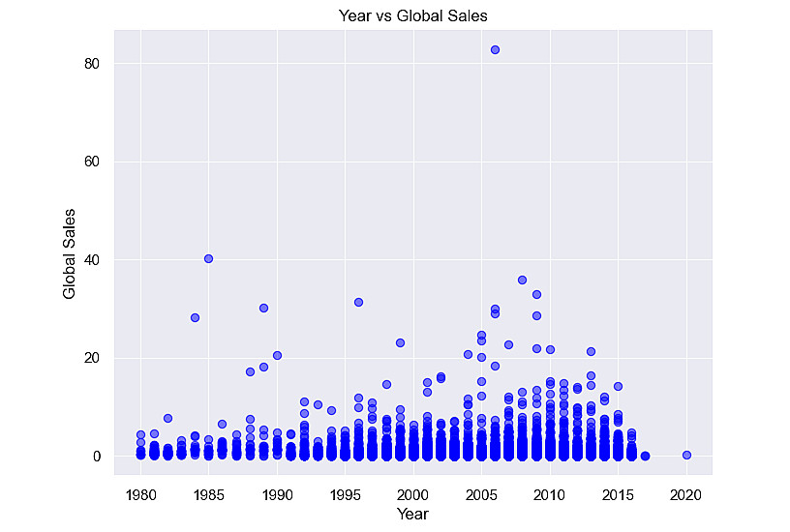Click the 1996 point near 31 sales
790x532 pixels.
point(359,303)
